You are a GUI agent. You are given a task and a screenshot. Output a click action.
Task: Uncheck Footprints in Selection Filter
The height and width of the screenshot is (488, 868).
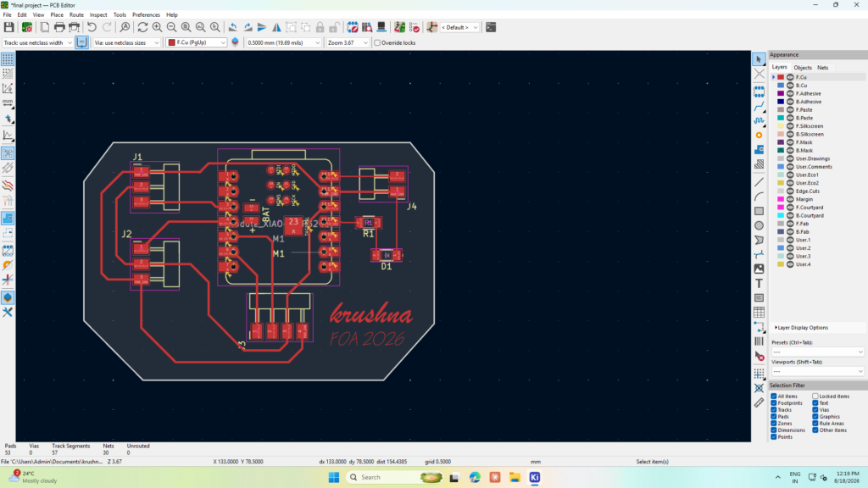(774, 402)
